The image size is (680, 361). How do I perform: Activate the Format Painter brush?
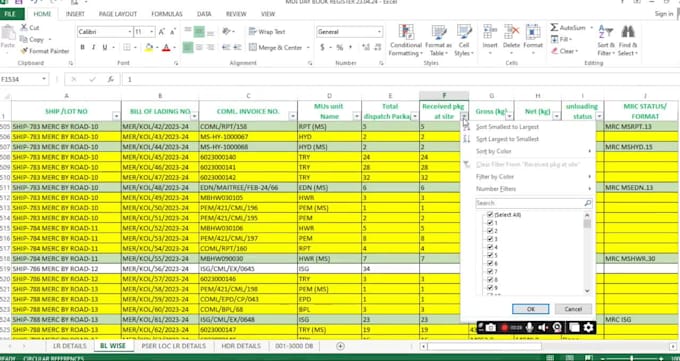pyautogui.click(x=23, y=51)
